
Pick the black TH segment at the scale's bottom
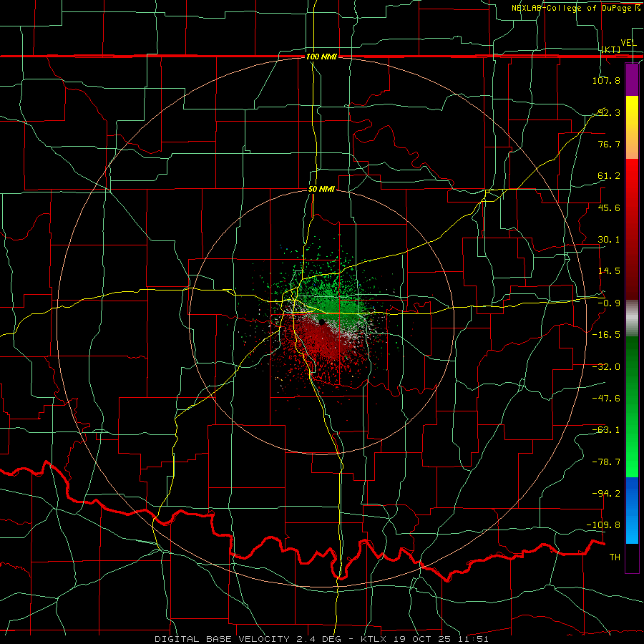[632, 558]
